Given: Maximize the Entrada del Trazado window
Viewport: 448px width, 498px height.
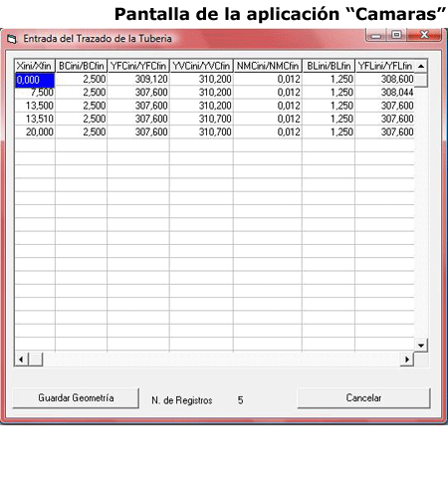Looking at the screenshot, I should point(396,35).
